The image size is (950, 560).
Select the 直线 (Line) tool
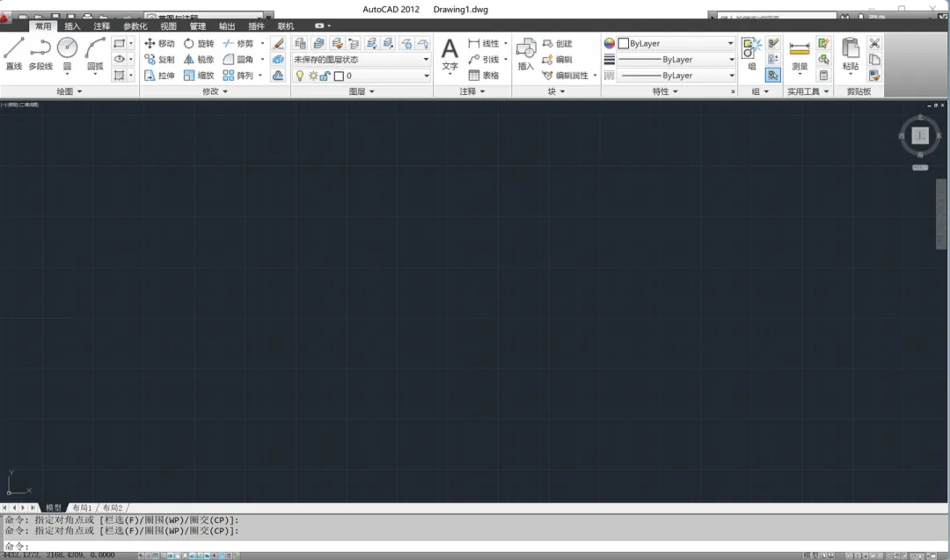pos(14,54)
